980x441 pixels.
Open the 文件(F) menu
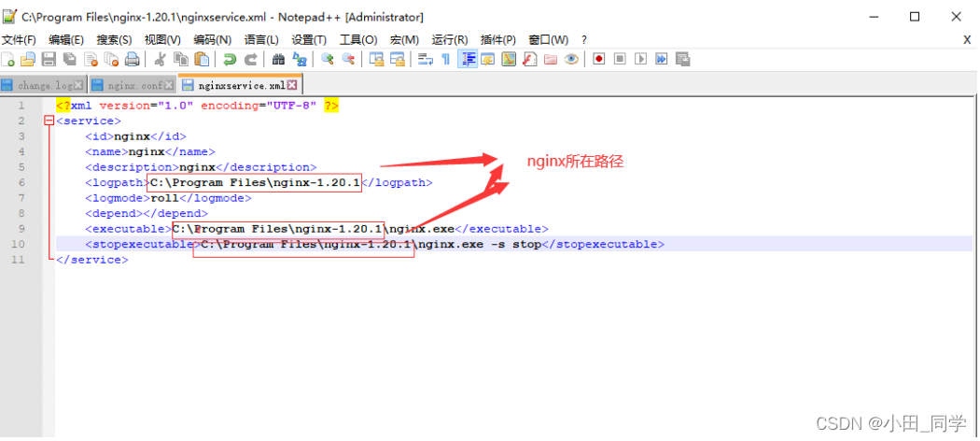19,40
